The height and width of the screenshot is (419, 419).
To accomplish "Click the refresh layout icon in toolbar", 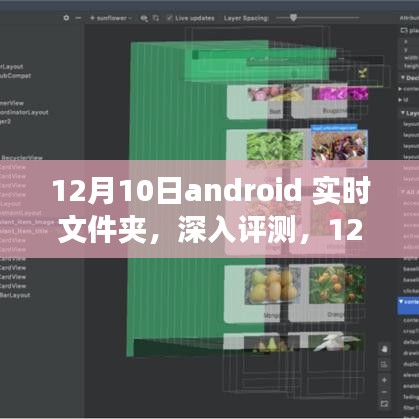I will click(156, 18).
